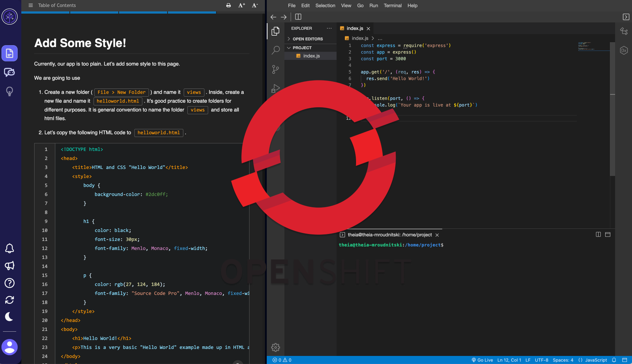Open the Skills Network logo home
Viewport: 632px width, 364px height.
(x=10, y=17)
